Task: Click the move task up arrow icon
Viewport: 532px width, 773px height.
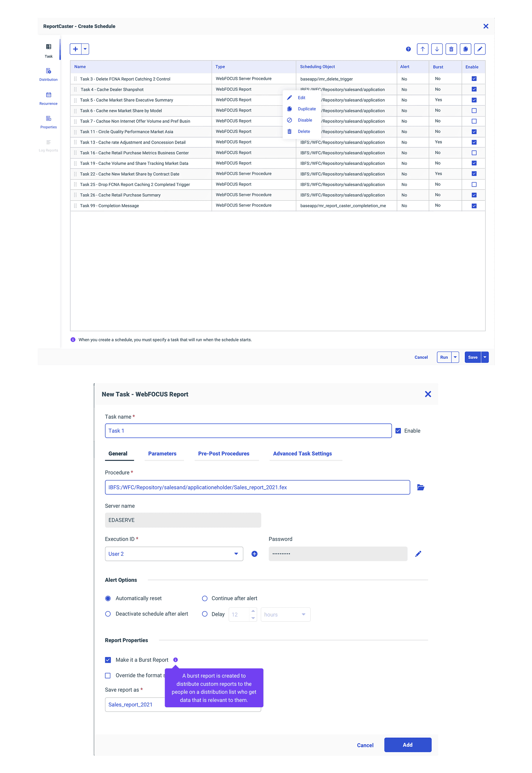Action: coord(422,49)
